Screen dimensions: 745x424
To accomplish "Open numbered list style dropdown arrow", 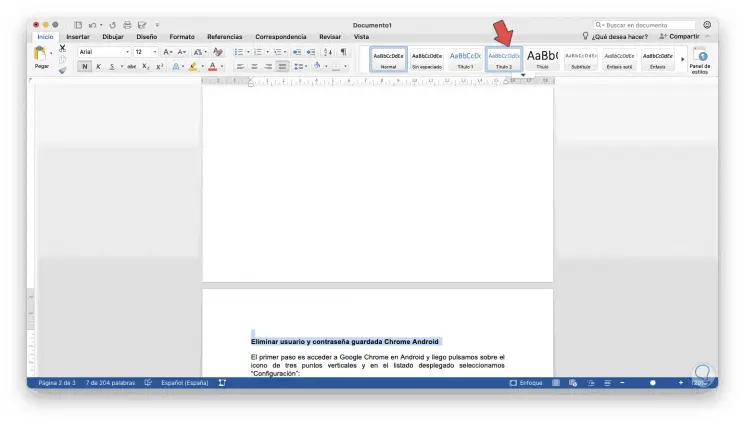I will (267, 52).
